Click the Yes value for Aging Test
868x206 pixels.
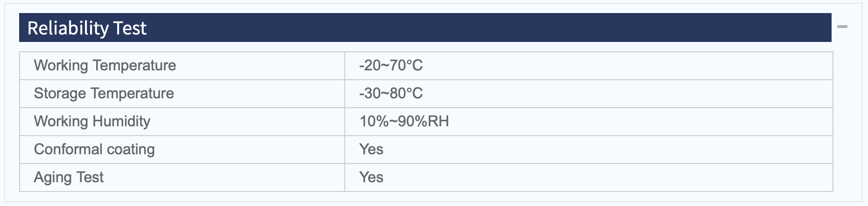coord(371,177)
